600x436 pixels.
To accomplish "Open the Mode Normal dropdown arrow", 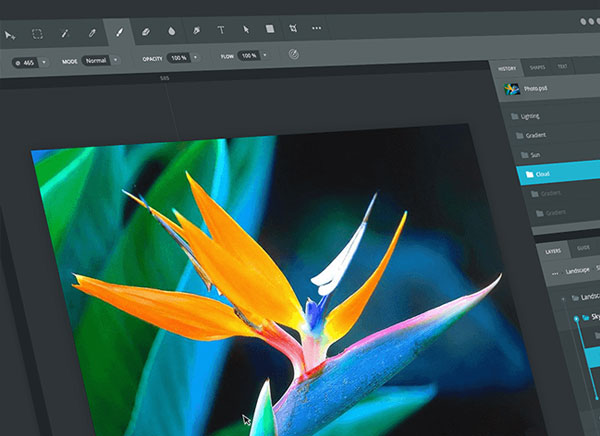I will (x=115, y=60).
